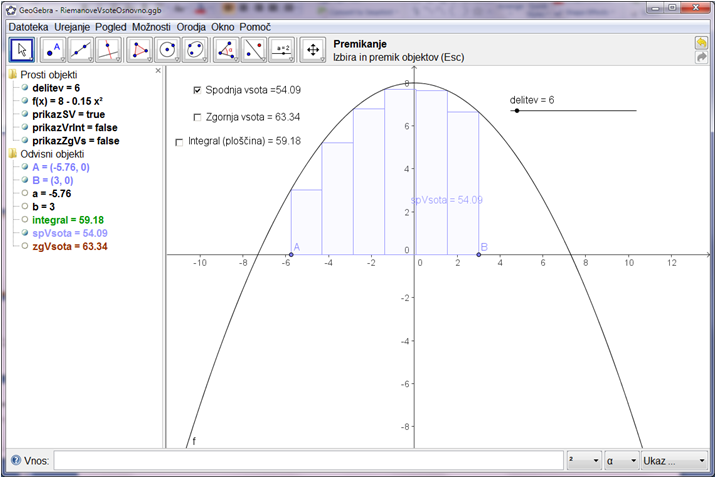Toggle visibility bullet of delitev = 6

pyautogui.click(x=25, y=88)
